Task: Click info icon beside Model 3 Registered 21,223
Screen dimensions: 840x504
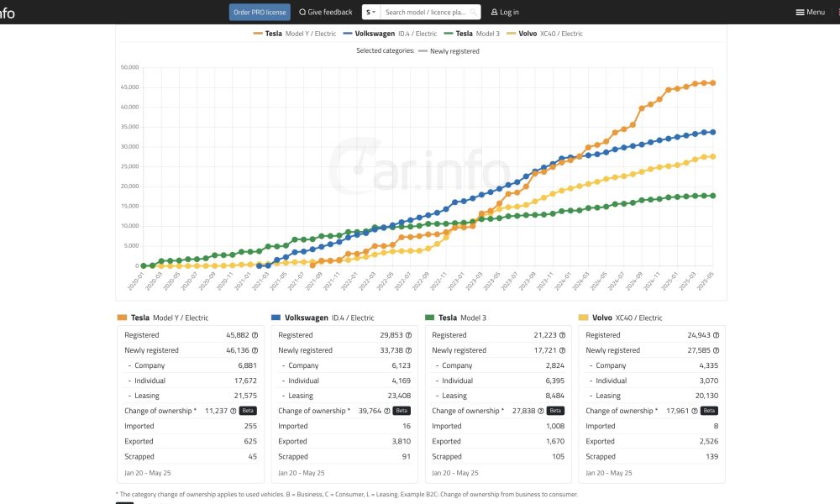Action: [563, 335]
